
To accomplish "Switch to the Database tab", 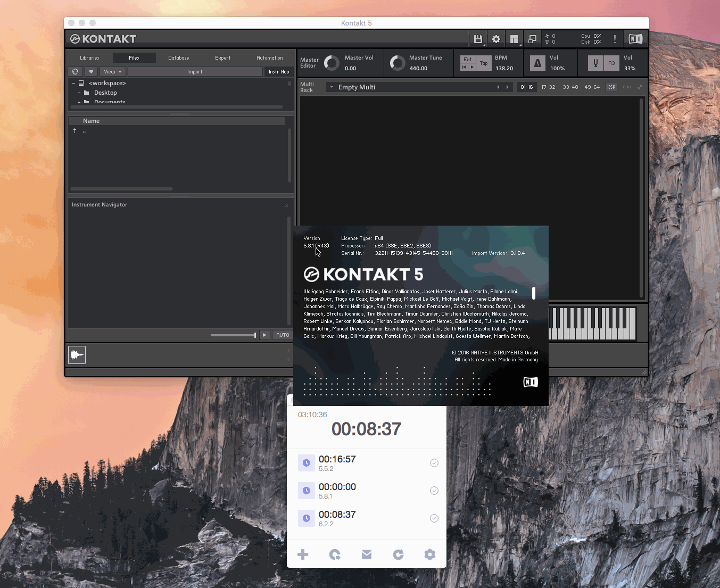I will [179, 57].
